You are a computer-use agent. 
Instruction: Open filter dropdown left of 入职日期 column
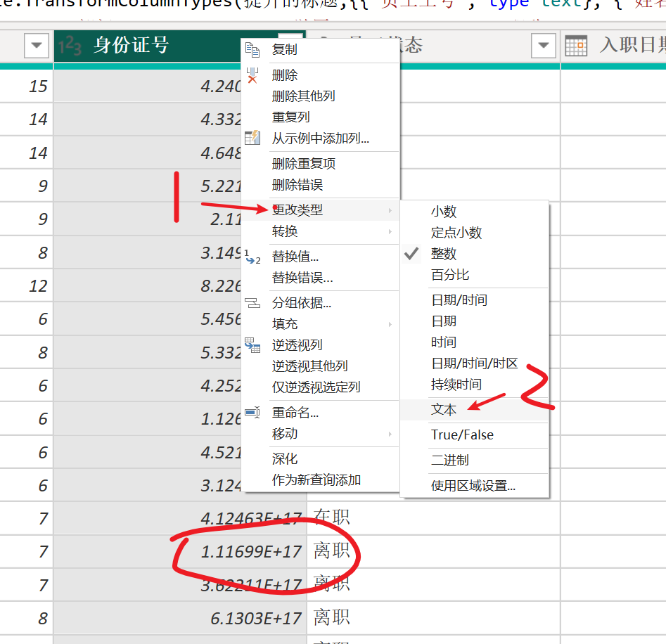click(x=542, y=46)
